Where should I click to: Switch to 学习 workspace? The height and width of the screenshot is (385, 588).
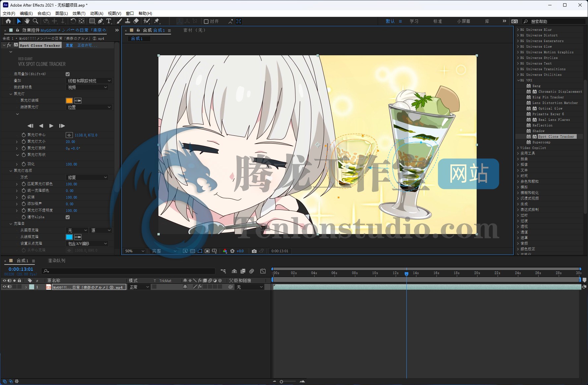pyautogui.click(x=414, y=21)
